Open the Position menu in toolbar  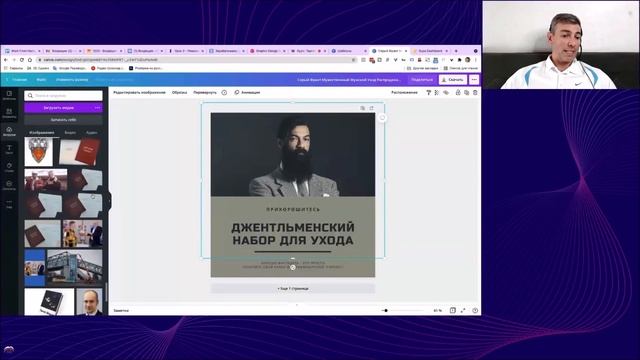point(404,93)
